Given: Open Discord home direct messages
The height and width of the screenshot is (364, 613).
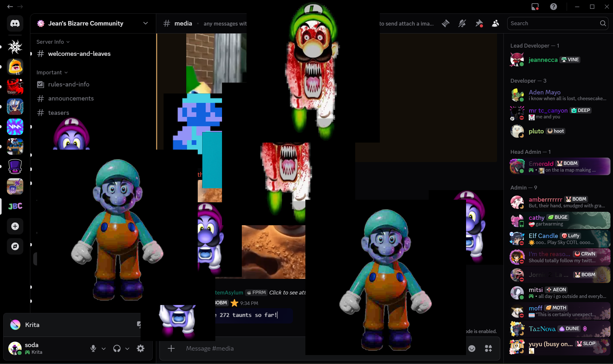Looking at the screenshot, I should [x=15, y=23].
